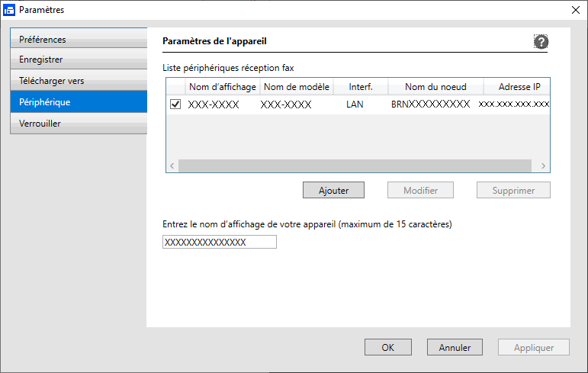Click the Nom du noeud column header
Image resolution: width=588 pixels, height=373 pixels.
click(435, 87)
